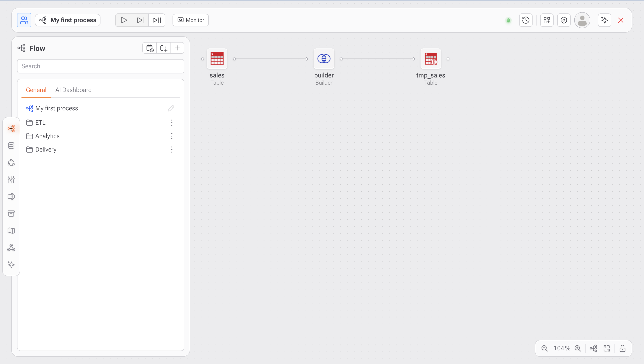Viewport: 644px width, 364px height.
Task: Click the schedule calendar icon in Flow panel
Action: coord(149,48)
